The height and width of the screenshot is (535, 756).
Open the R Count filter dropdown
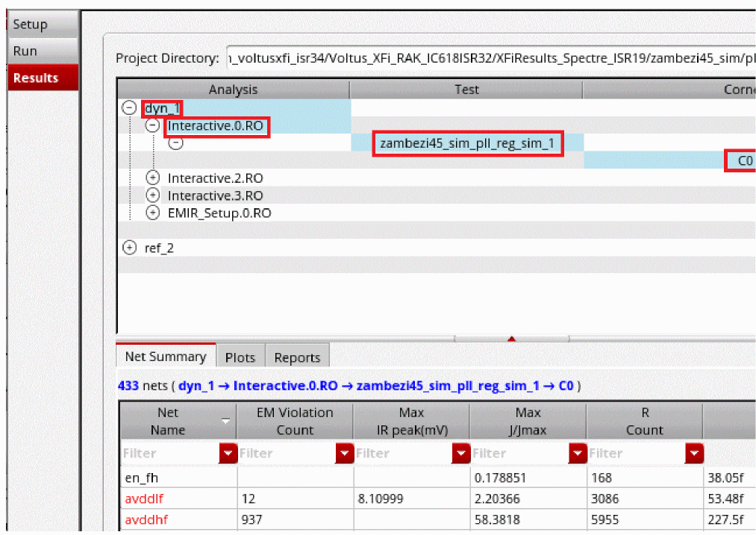click(x=694, y=453)
